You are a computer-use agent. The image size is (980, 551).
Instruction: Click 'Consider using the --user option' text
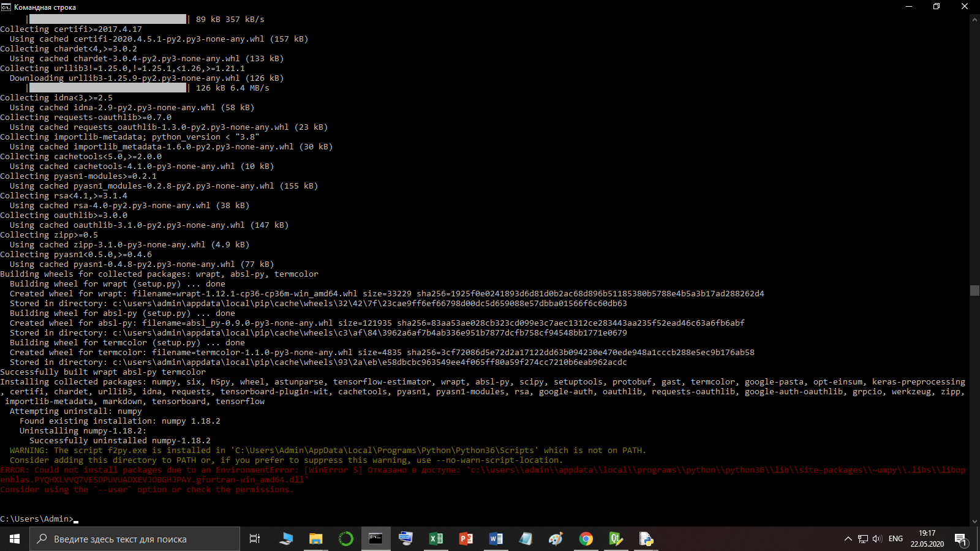(147, 490)
